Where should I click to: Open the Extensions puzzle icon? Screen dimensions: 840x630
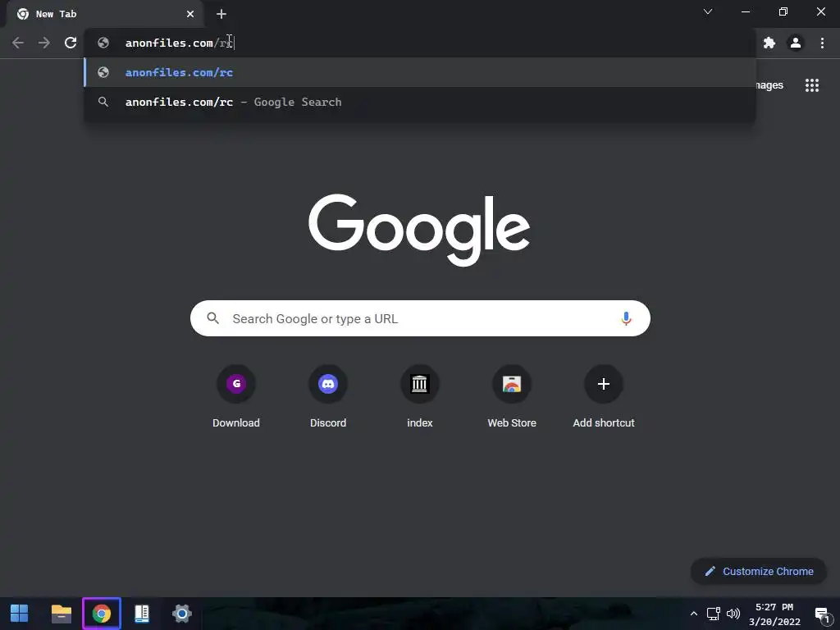point(769,43)
